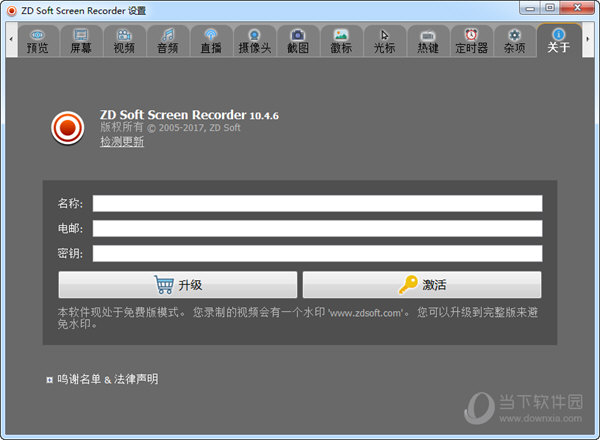Image resolution: width=600 pixels, height=440 pixels.
Task: Click the 激活 (Activate) button
Action: (422, 285)
